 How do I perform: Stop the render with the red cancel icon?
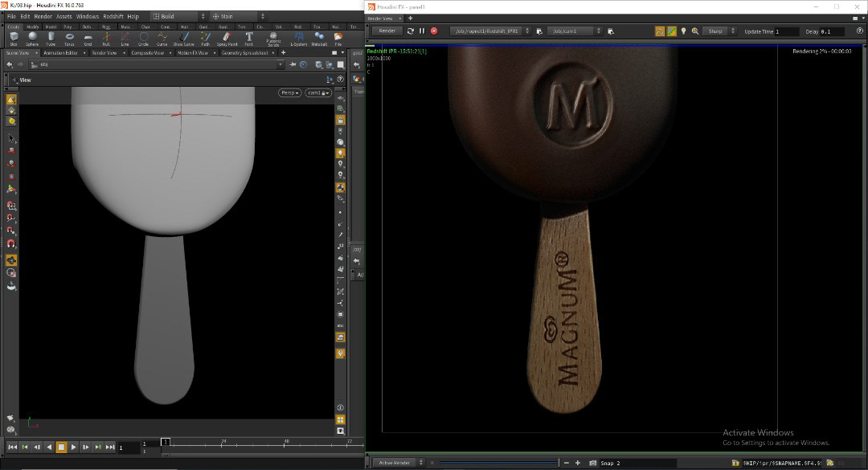[434, 31]
